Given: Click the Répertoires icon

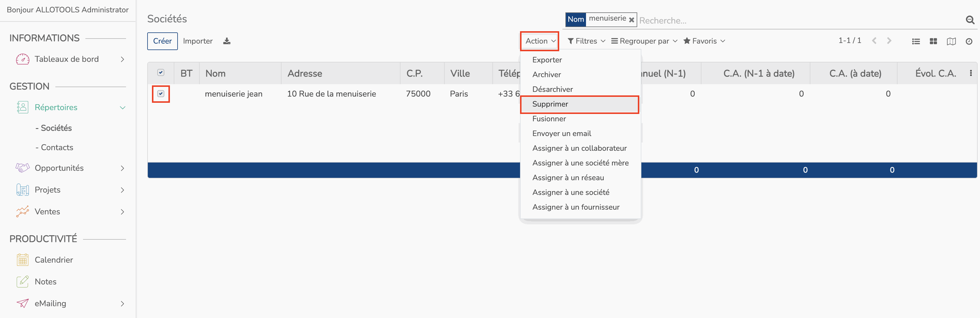Looking at the screenshot, I should (21, 107).
